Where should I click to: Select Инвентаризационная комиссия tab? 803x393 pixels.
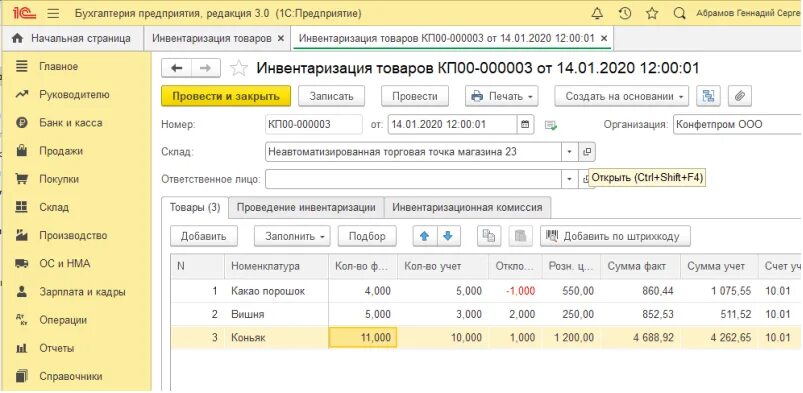pyautogui.click(x=467, y=208)
